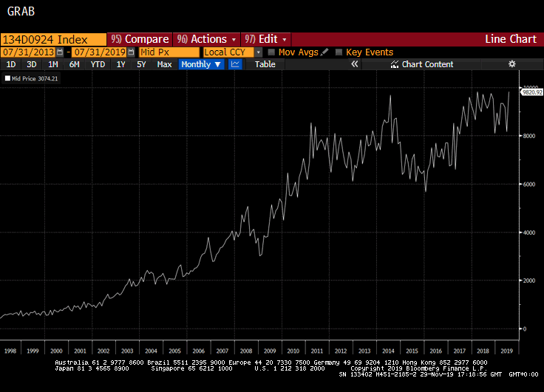
Task: Click the 134D0924 Index security field
Action: [x=53, y=40]
